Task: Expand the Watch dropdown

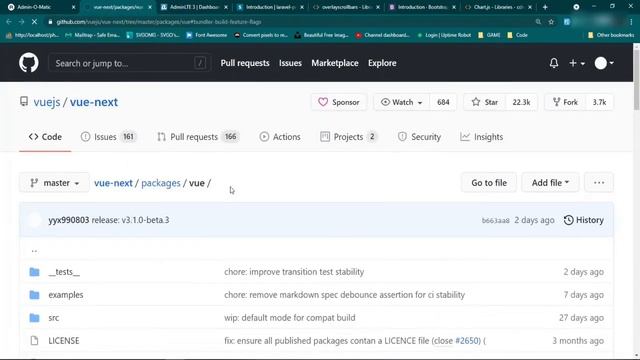Action: 401,102
